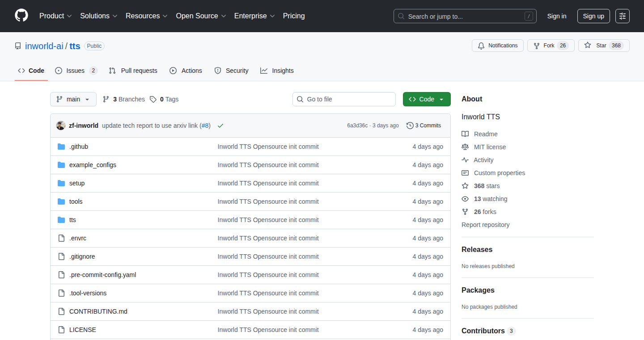Click the star icon in Star button

[x=588, y=46]
